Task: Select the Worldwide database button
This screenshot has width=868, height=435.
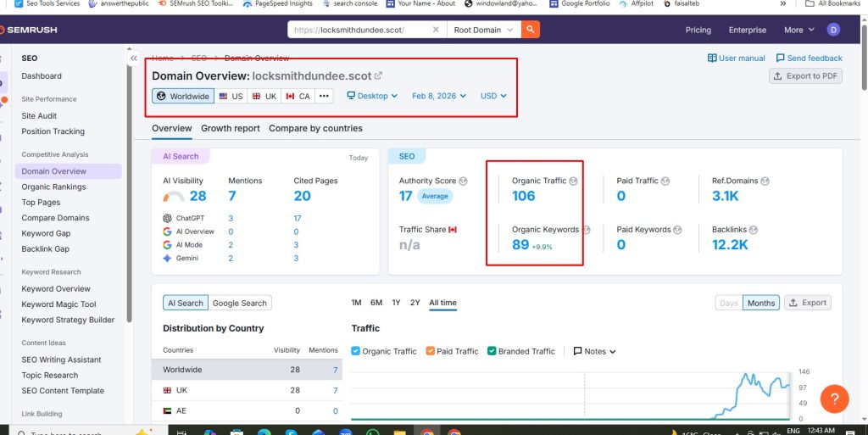Action: pyautogui.click(x=183, y=96)
